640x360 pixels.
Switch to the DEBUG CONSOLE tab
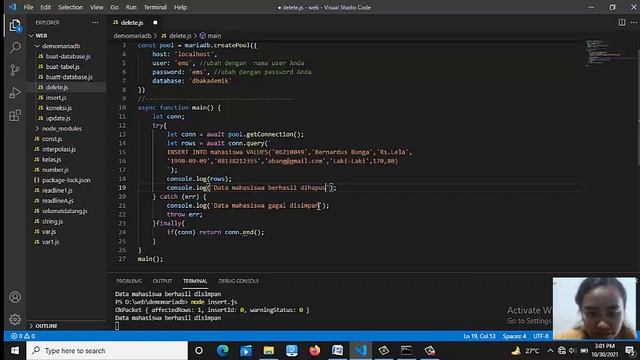click(238, 281)
